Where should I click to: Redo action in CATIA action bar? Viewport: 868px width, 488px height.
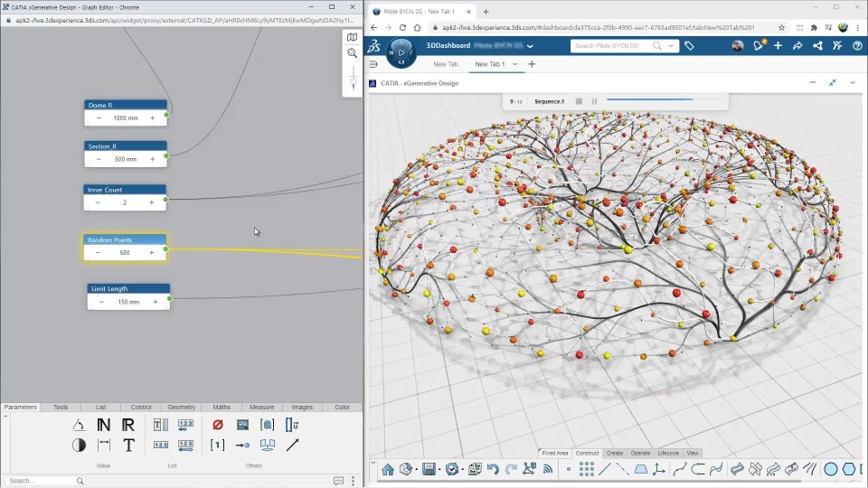511,469
